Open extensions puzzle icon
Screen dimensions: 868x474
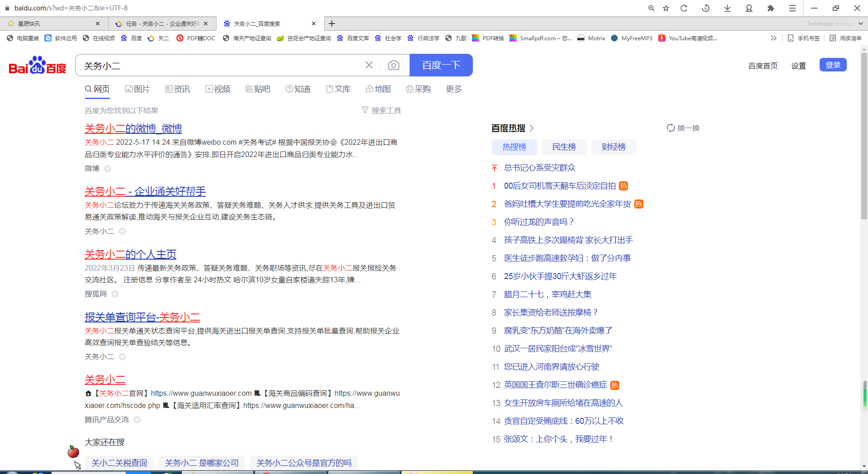point(771,8)
